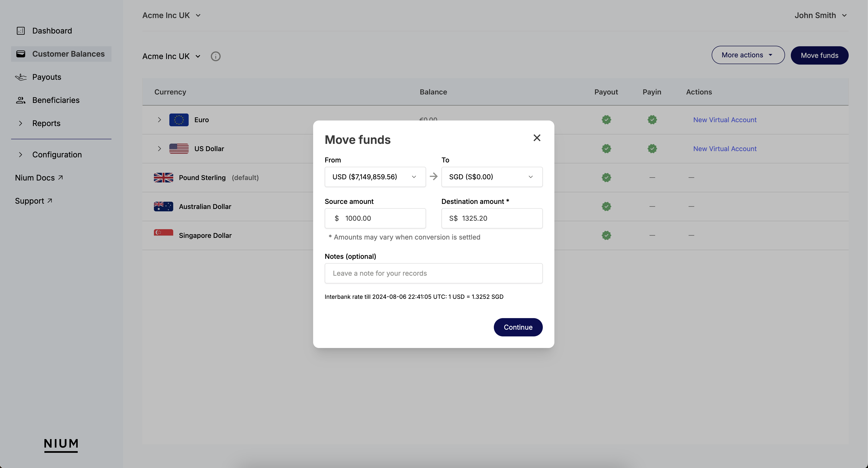Click the Pound Sterling row label
This screenshot has height=468, width=868.
coord(202,177)
